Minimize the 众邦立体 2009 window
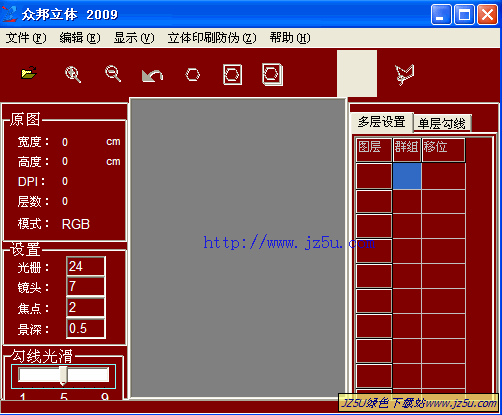Viewport: 502px width, 415px height. point(441,14)
